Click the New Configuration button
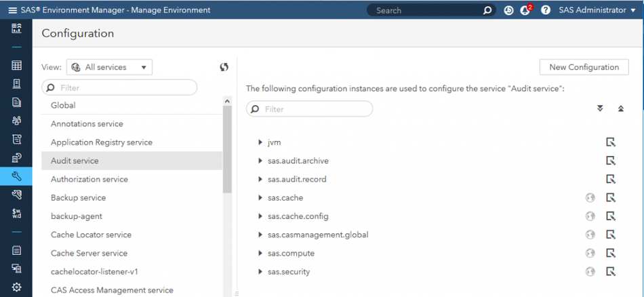Viewport: 644px width, 297px height. coord(584,67)
